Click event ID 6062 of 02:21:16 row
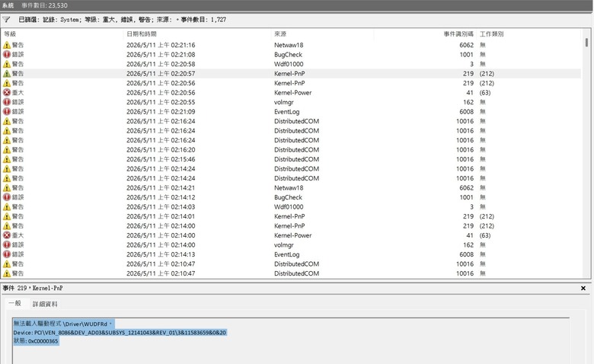Image resolution: width=594 pixels, height=364 pixels. pos(466,45)
